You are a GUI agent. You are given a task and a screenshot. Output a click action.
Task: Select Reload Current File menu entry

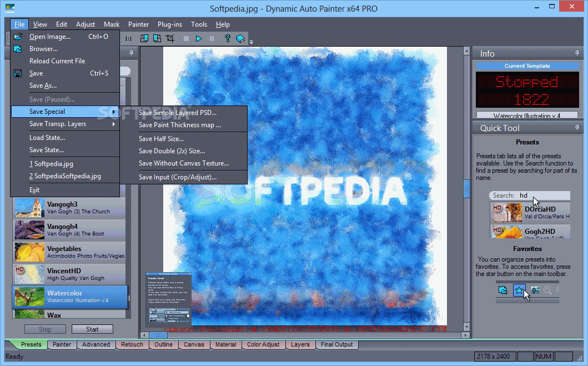(66, 61)
